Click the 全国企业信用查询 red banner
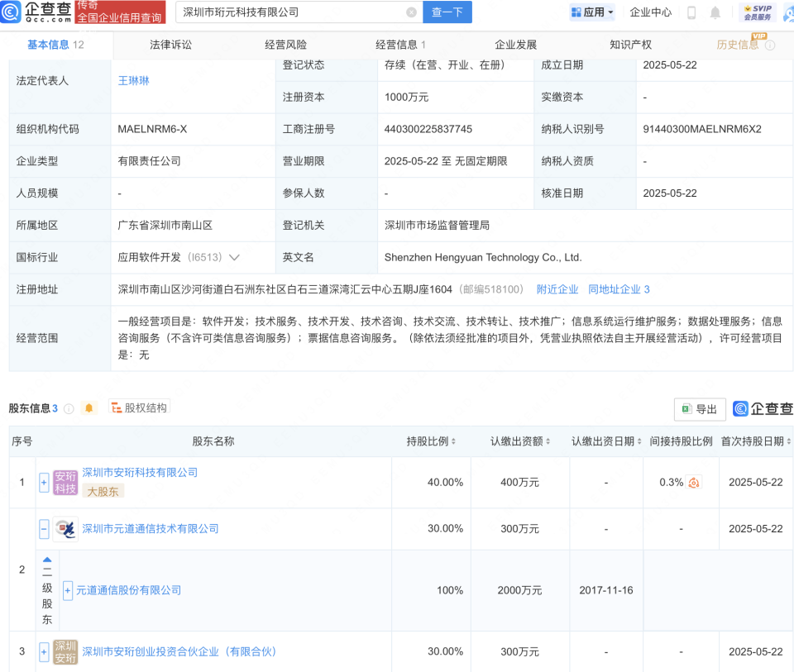 coord(120,12)
